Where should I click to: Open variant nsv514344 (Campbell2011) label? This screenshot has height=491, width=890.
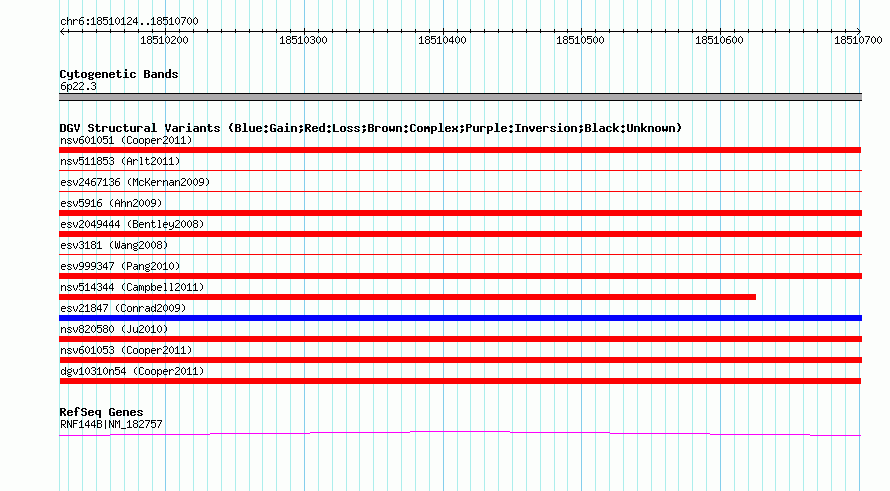pyautogui.click(x=132, y=287)
